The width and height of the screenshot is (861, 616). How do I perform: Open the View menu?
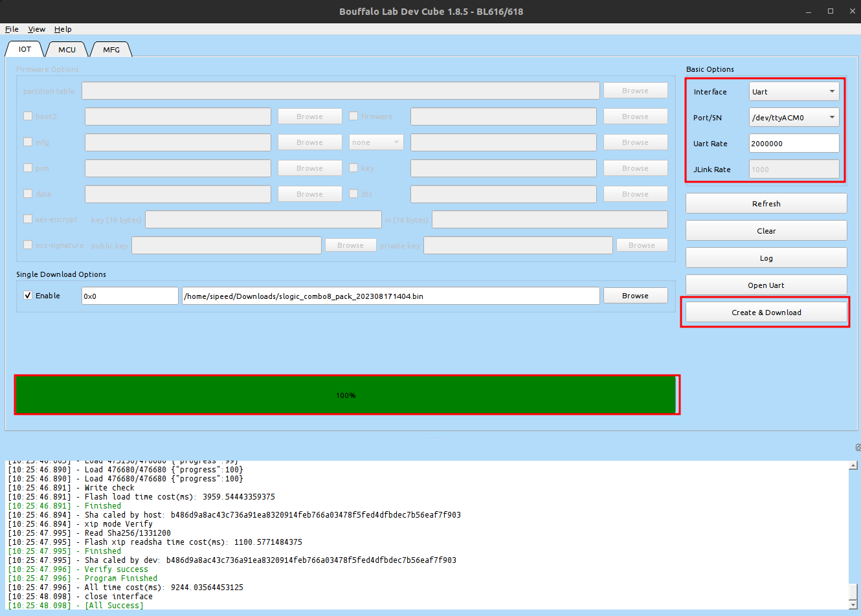[36, 29]
